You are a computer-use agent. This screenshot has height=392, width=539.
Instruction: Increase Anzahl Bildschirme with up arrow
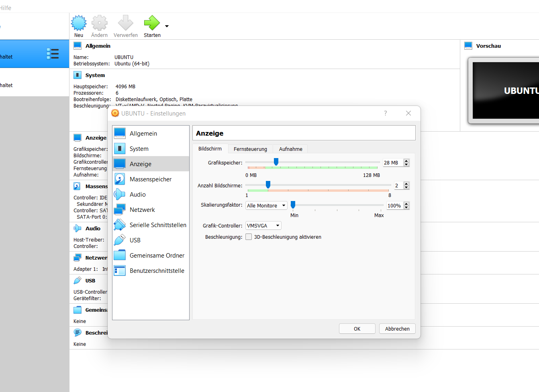[x=406, y=184]
